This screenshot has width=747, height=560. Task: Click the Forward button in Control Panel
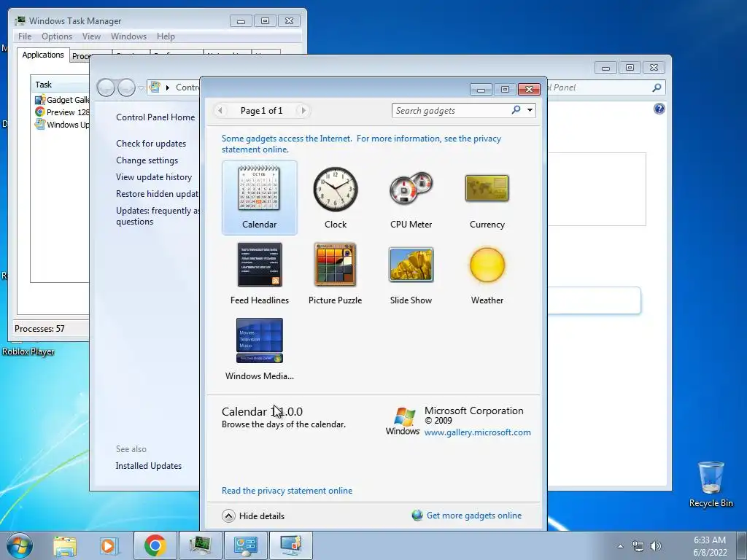tap(126, 87)
